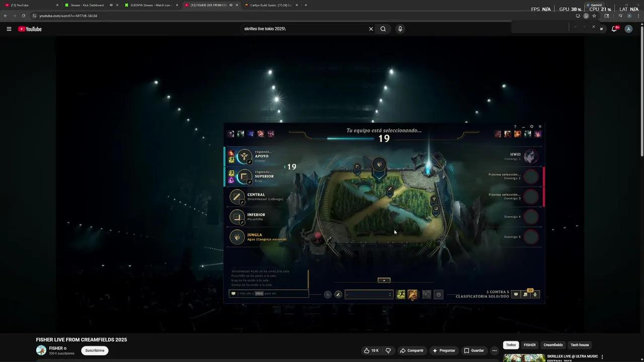644x362 pixels.
Task: Switch to Caitlyn Build Guide tab
Action: click(x=271, y=5)
